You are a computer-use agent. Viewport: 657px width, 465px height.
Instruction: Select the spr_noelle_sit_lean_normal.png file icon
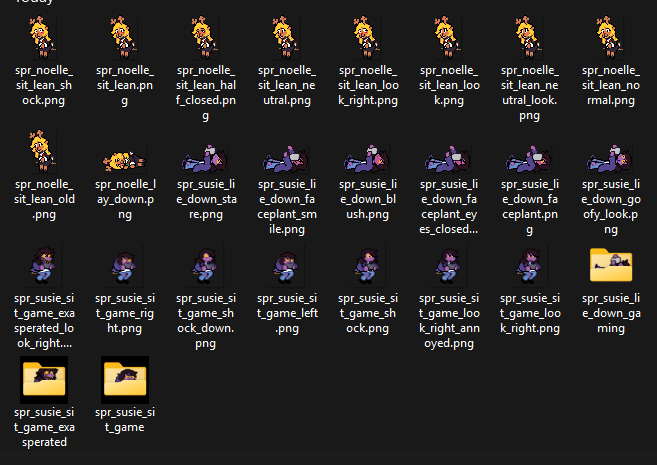(x=610, y=37)
